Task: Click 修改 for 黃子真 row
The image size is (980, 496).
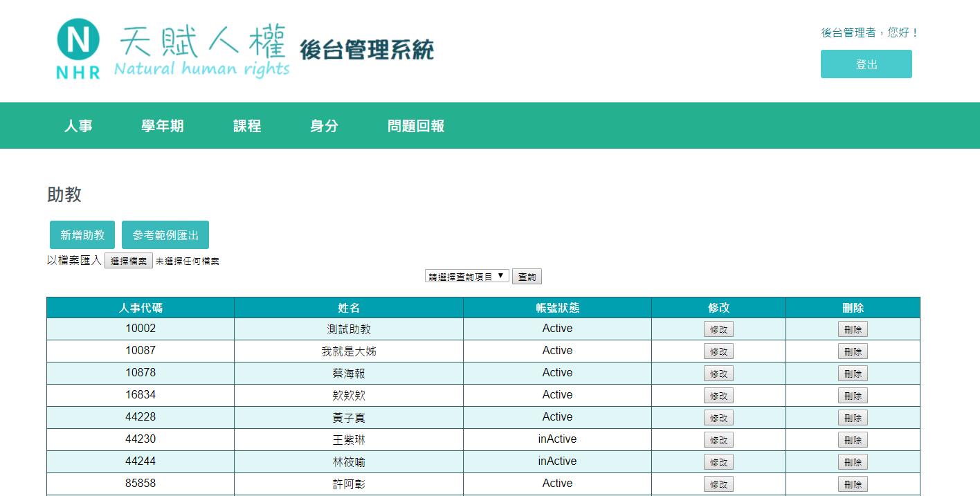Action: tap(718, 418)
